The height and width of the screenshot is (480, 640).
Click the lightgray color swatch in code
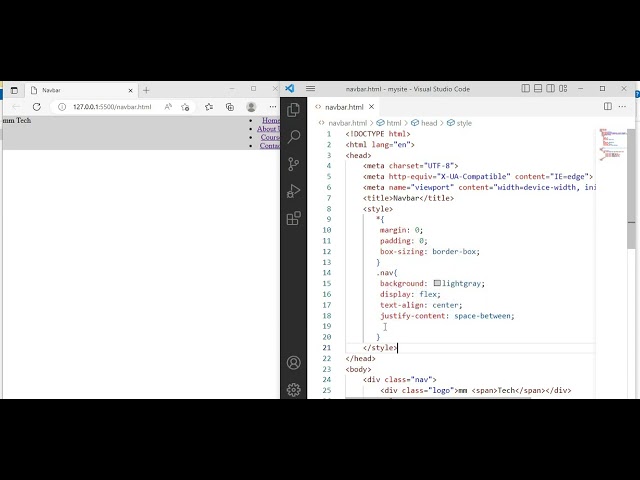[x=437, y=283]
